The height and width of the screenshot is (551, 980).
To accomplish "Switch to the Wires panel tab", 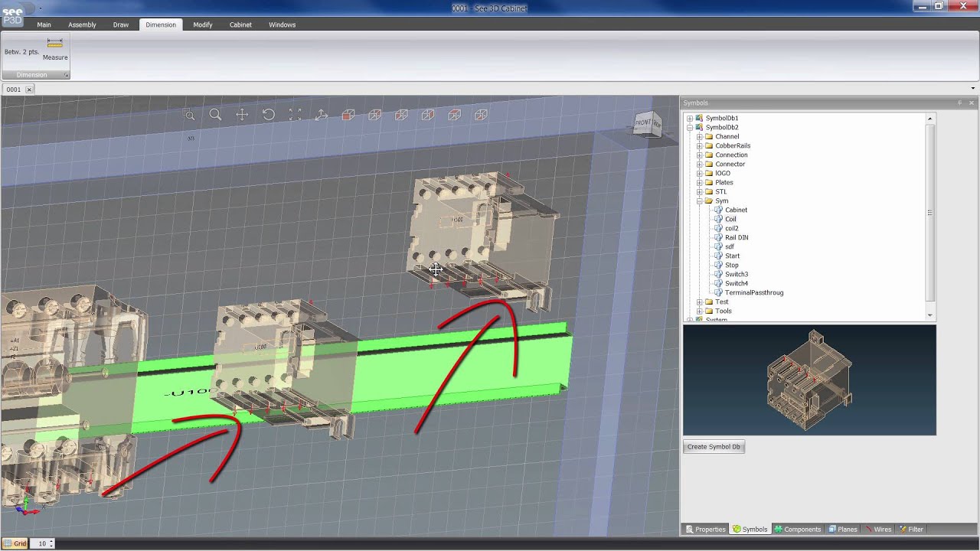I will pyautogui.click(x=878, y=529).
